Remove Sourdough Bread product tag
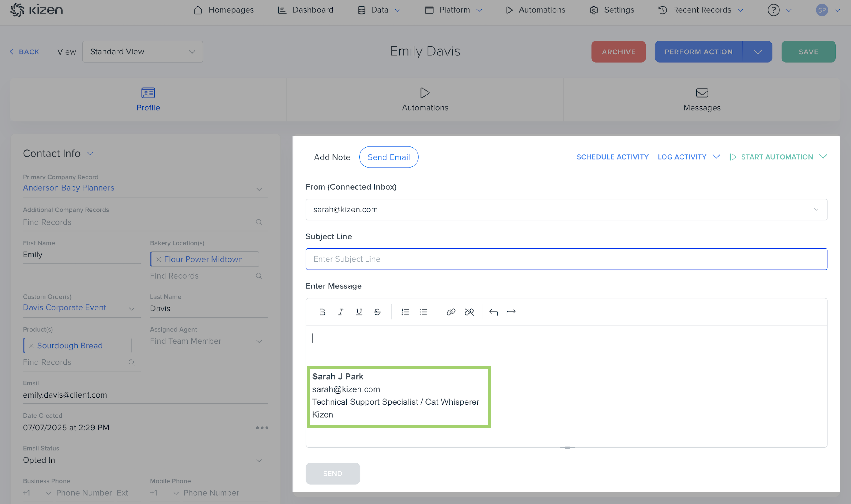 click(x=31, y=346)
